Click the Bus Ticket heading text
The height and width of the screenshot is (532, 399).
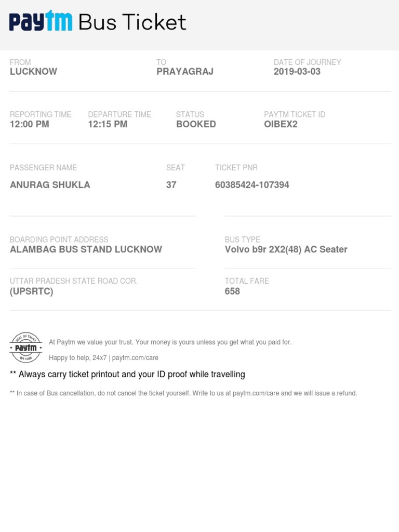pyautogui.click(x=132, y=22)
